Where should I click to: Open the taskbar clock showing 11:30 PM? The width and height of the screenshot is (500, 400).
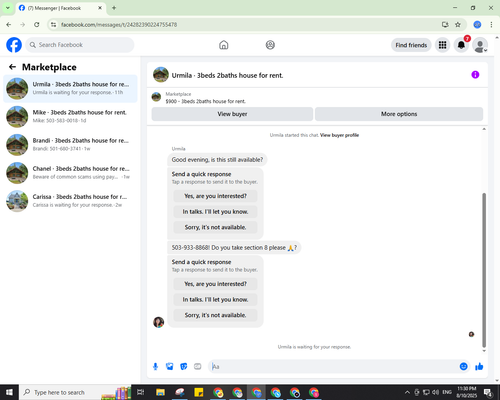click(466, 392)
